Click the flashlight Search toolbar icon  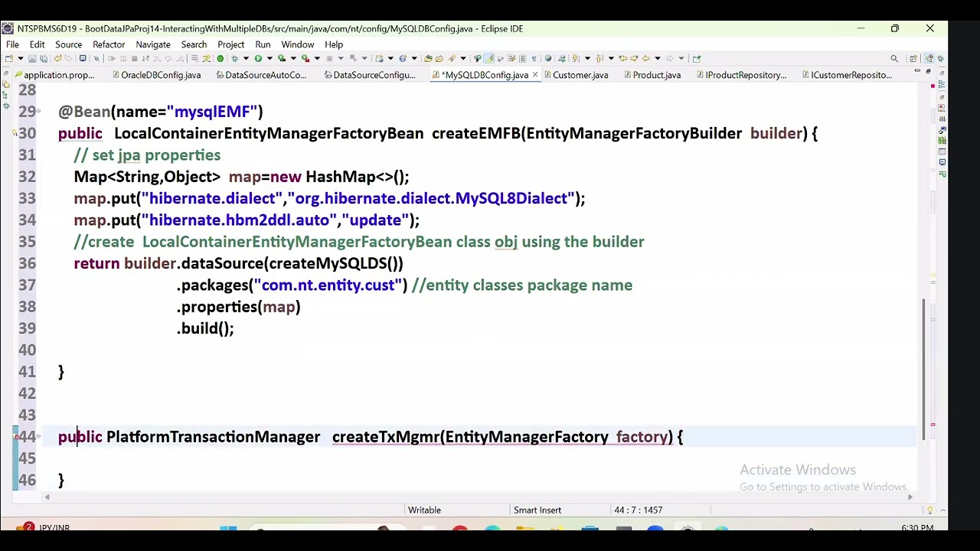click(x=452, y=58)
